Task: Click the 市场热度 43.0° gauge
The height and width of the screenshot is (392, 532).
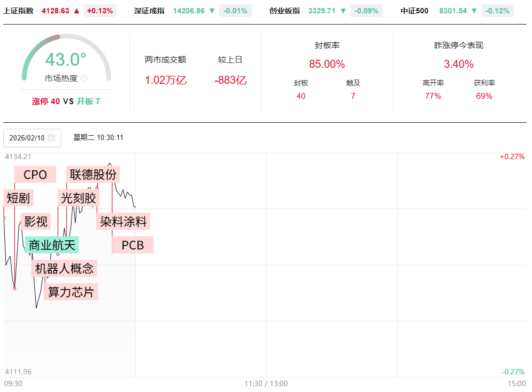Action: point(66,60)
